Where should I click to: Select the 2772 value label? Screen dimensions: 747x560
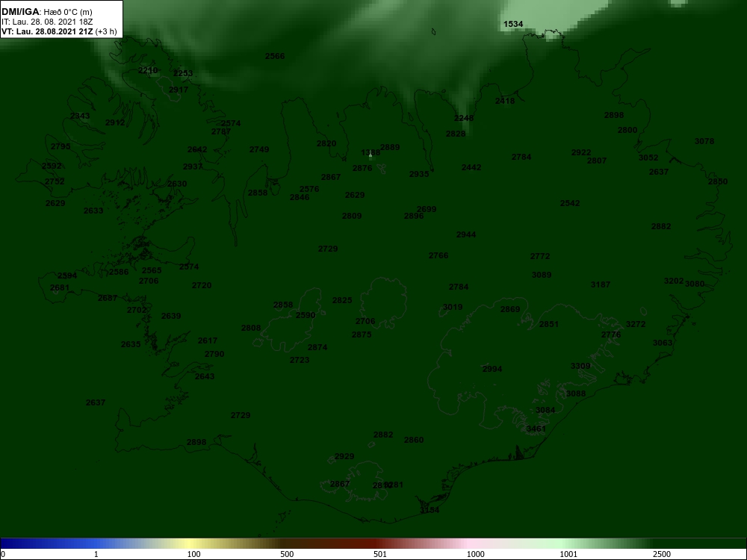pyautogui.click(x=540, y=256)
